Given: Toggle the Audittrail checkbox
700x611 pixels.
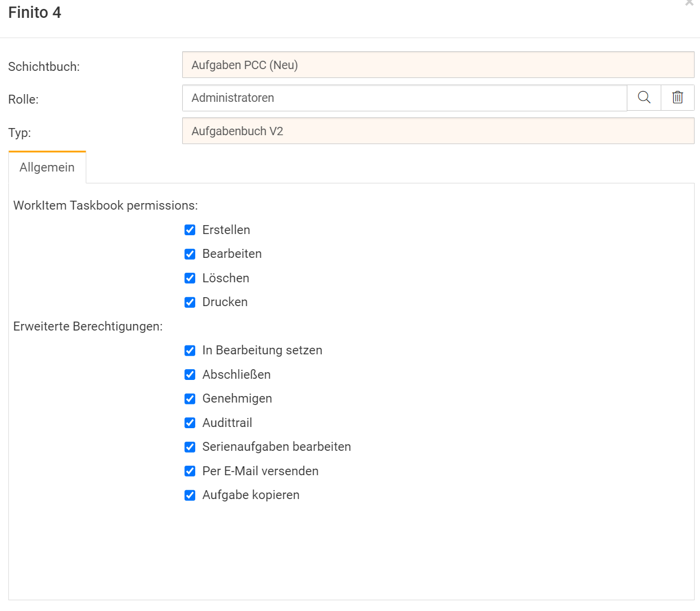Looking at the screenshot, I should [x=190, y=423].
